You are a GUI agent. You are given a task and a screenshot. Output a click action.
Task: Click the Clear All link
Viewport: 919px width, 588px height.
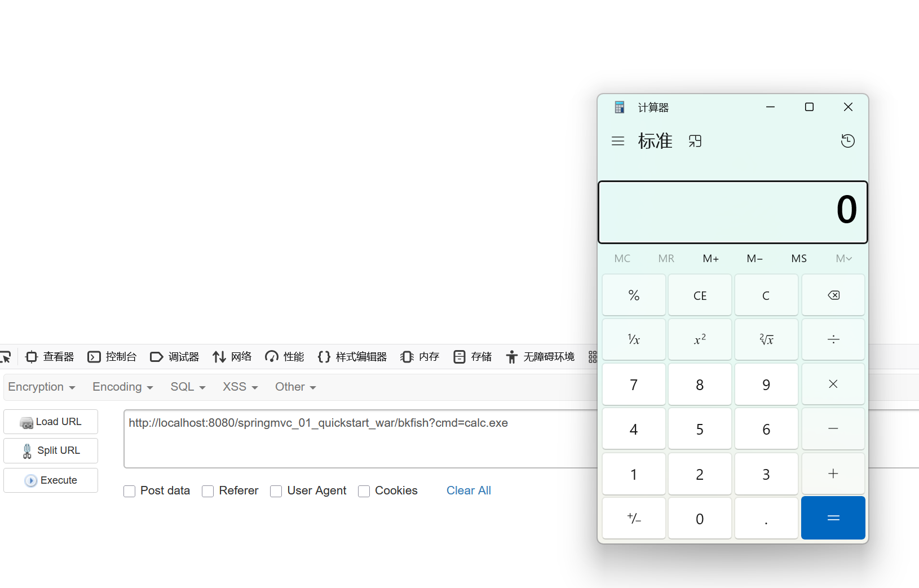469,490
